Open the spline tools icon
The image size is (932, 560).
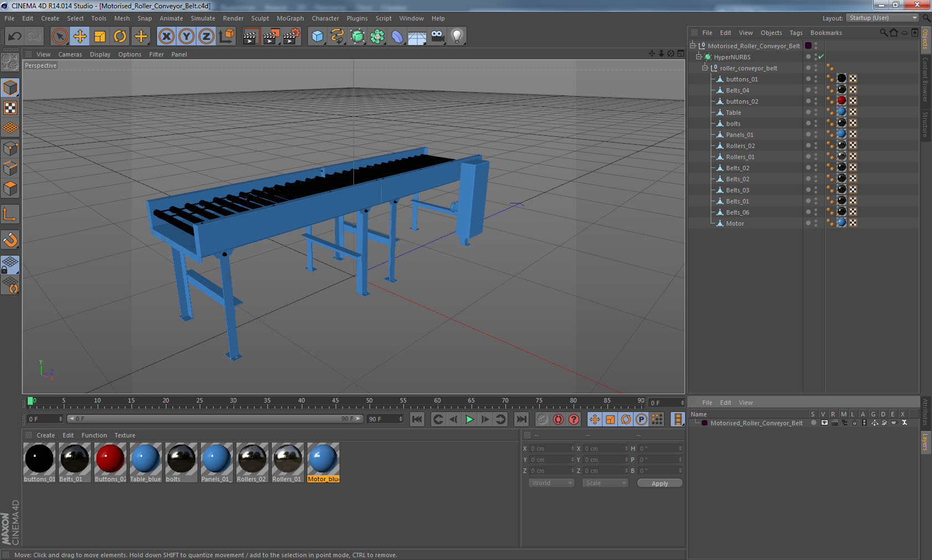337,37
